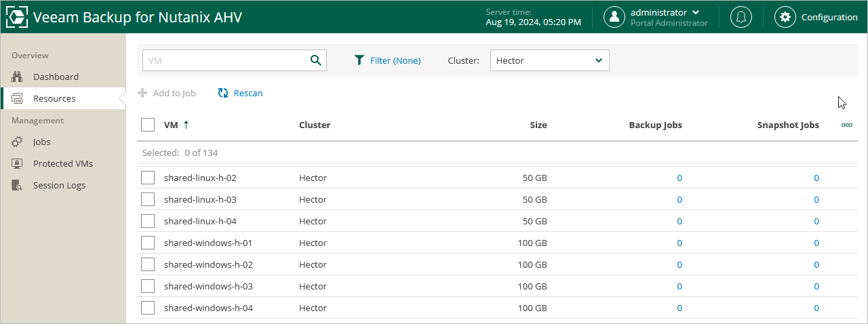Select the shared-windows-h-01 row checkbox
Image resolution: width=868 pixels, height=324 pixels.
coord(148,243)
